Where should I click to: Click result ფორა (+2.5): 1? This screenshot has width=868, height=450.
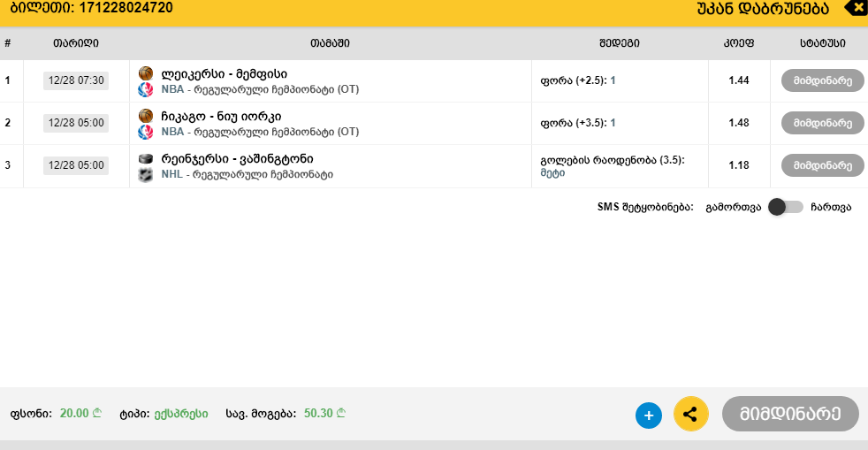click(x=578, y=80)
